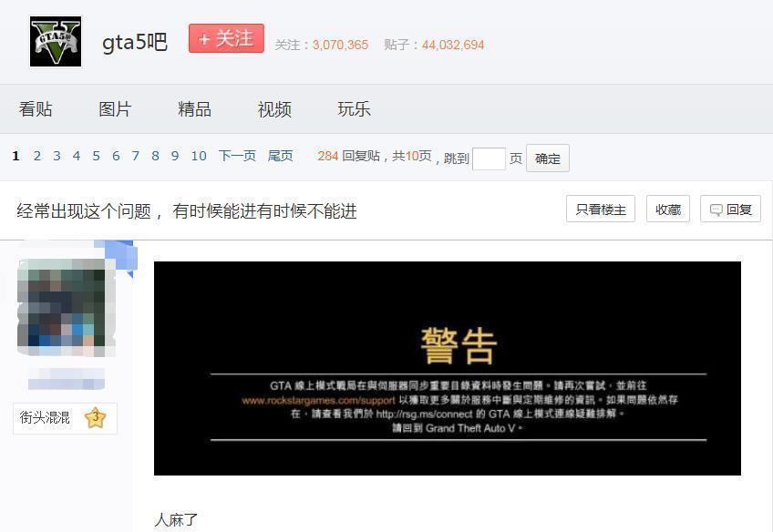
Task: Show only original poster with 只看楼主
Action: click(x=601, y=209)
